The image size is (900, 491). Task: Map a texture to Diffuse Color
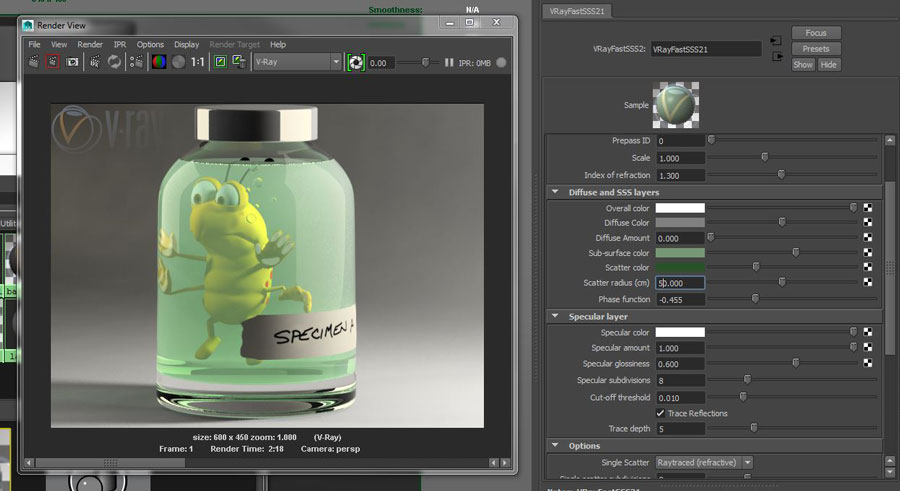[867, 222]
